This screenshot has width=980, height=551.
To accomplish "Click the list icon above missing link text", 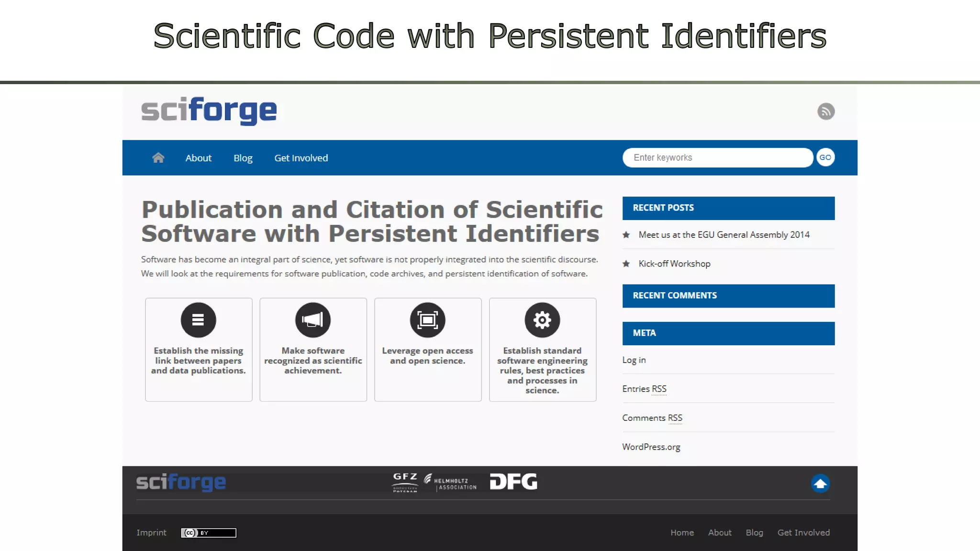I will coord(198,320).
